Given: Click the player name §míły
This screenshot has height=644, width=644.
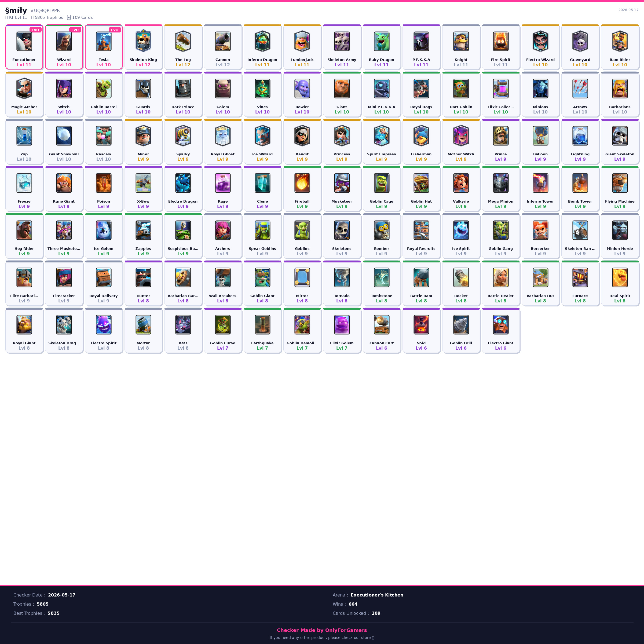Looking at the screenshot, I should pos(16,10).
